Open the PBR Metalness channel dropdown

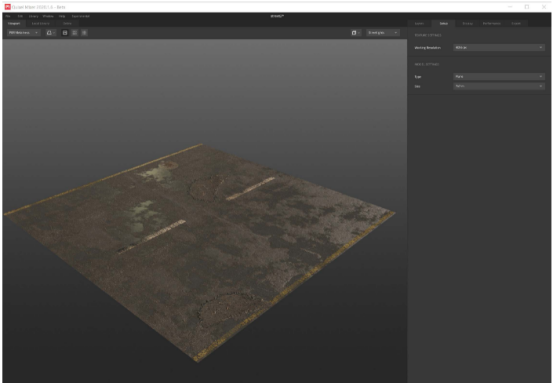[x=24, y=33]
